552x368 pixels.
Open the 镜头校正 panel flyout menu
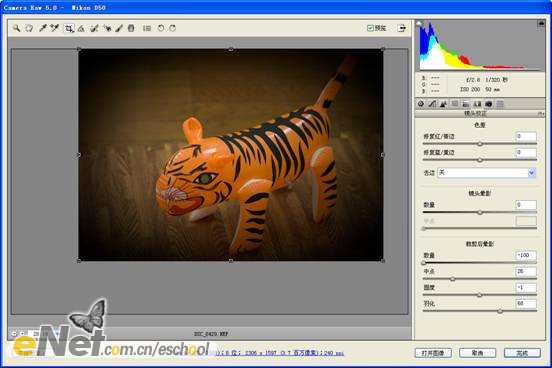click(541, 114)
